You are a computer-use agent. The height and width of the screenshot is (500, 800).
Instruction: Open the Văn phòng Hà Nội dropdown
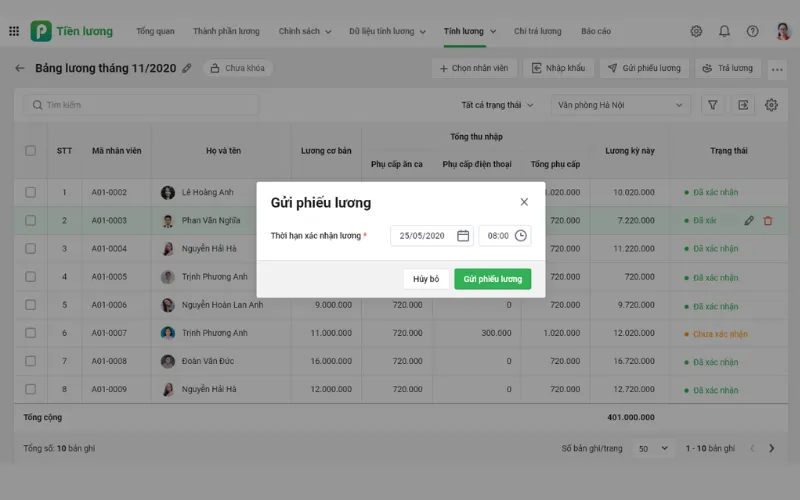click(620, 105)
